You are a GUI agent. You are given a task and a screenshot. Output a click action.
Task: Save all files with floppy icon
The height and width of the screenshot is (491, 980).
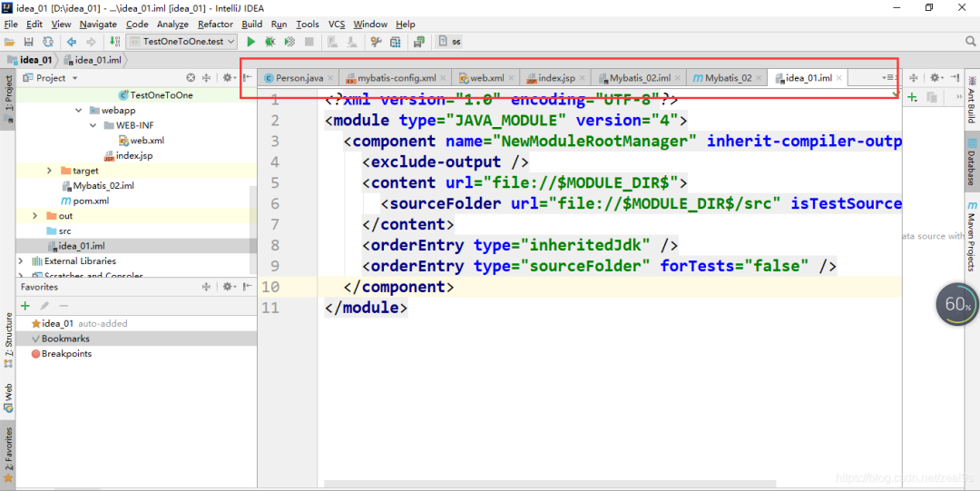tap(28, 42)
